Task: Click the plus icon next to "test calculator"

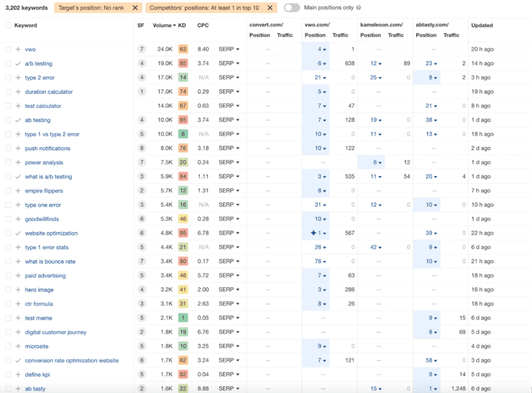Action: coord(18,106)
